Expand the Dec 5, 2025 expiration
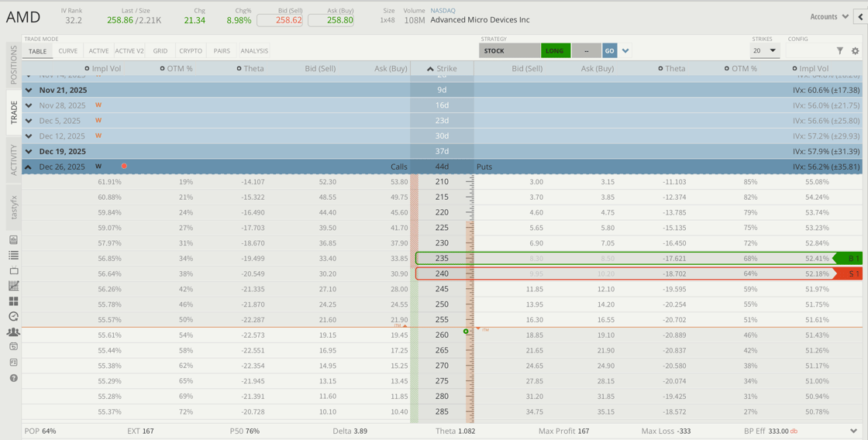 click(29, 121)
